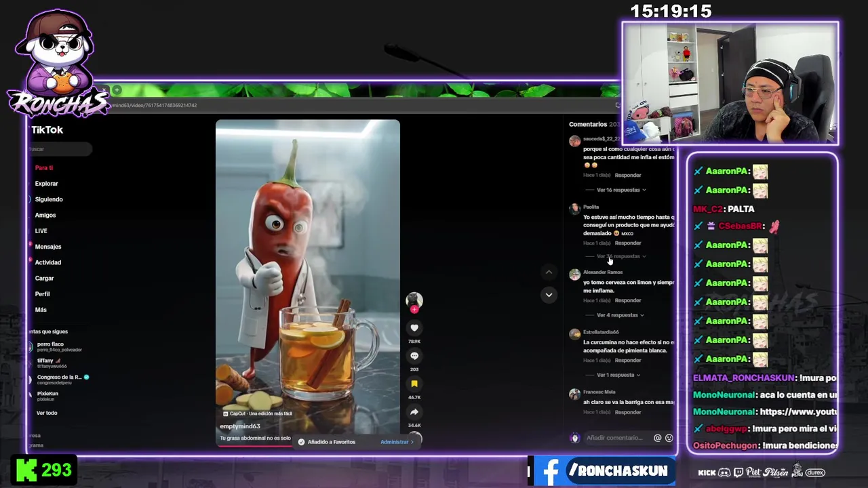Go to next video with down arrow

[x=549, y=295]
